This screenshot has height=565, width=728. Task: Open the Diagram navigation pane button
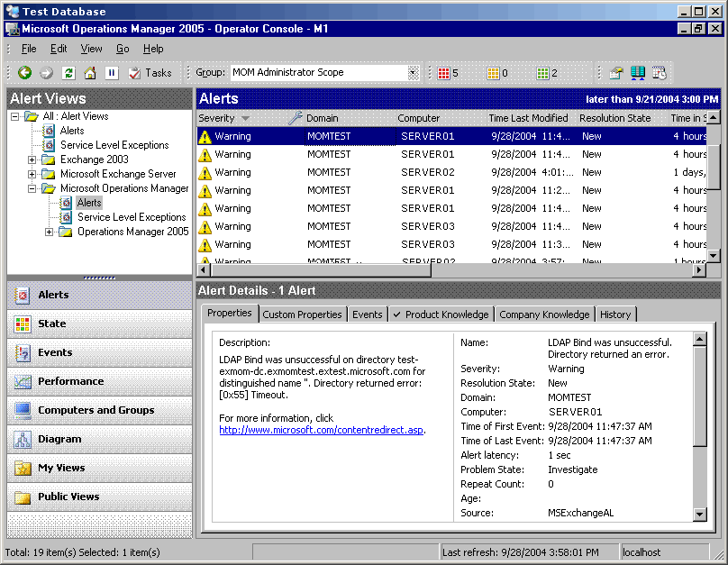point(99,439)
